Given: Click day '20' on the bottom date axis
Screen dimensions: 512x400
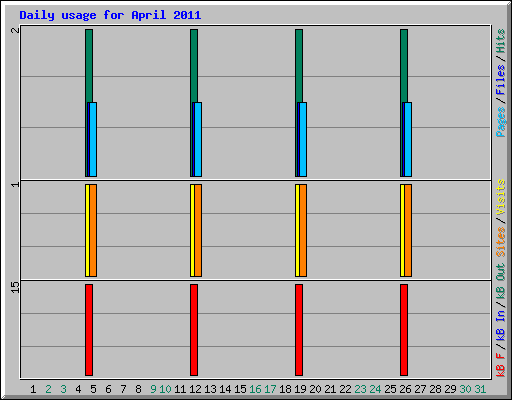Looking at the screenshot, I should [315, 389].
